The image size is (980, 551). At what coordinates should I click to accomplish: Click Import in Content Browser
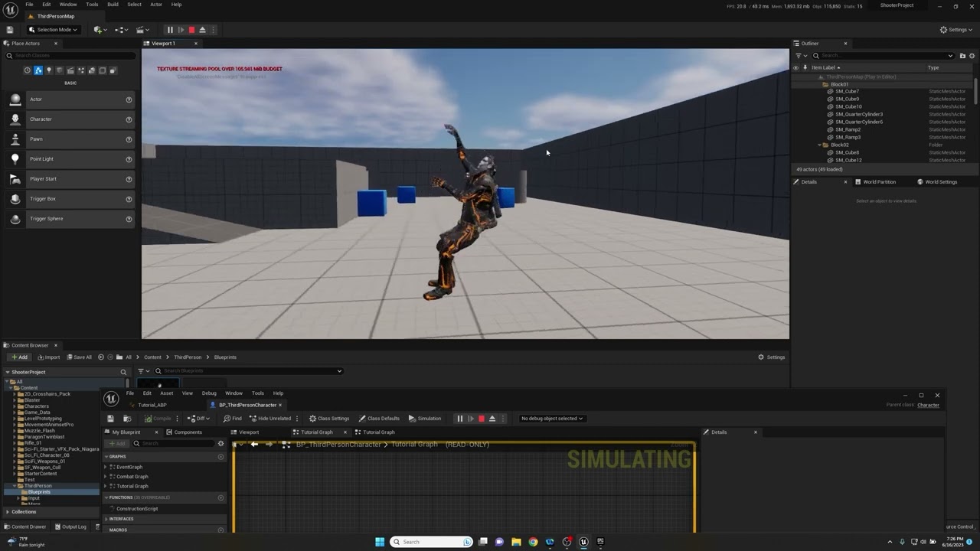pos(49,357)
